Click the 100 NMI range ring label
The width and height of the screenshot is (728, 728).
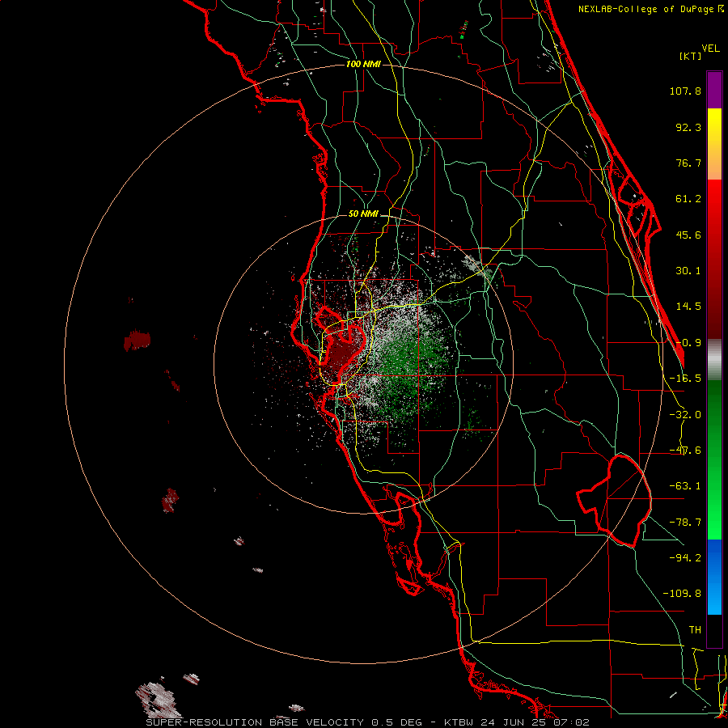coord(363,64)
